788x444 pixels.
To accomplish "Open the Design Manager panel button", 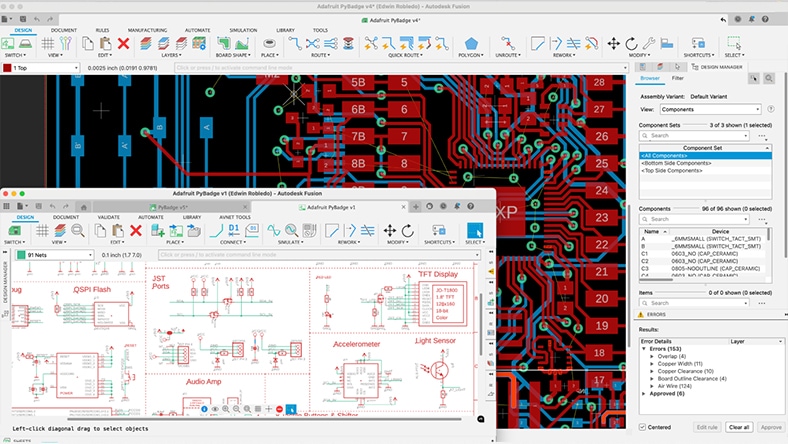I will pyautogui.click(x=717, y=67).
